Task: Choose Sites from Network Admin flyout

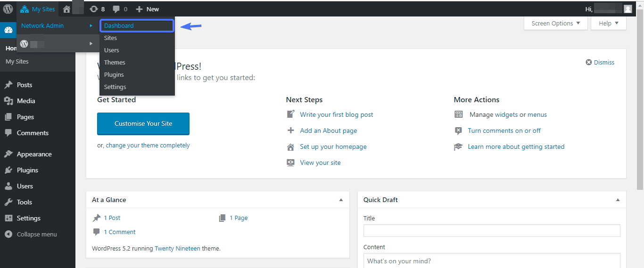Action: coord(110,38)
